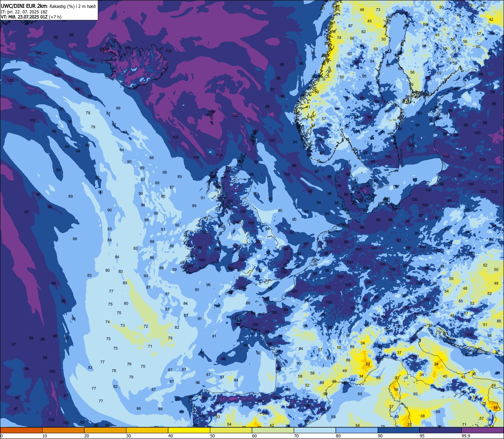Click the humidity value 72 over the Atlantic
504x439 pixels.
pyautogui.click(x=146, y=326)
